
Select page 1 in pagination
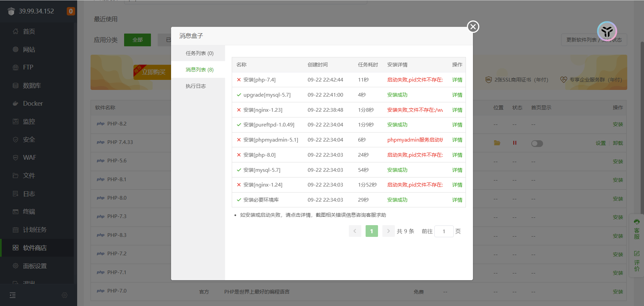pos(372,231)
